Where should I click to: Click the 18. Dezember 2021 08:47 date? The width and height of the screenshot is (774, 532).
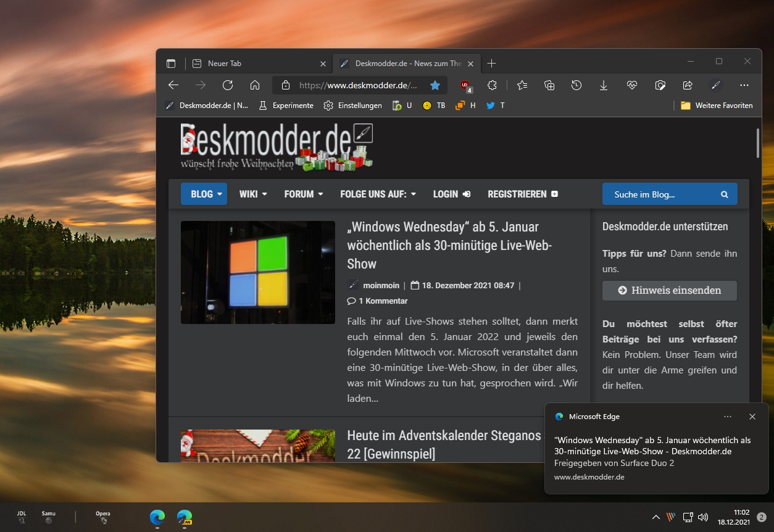point(468,285)
